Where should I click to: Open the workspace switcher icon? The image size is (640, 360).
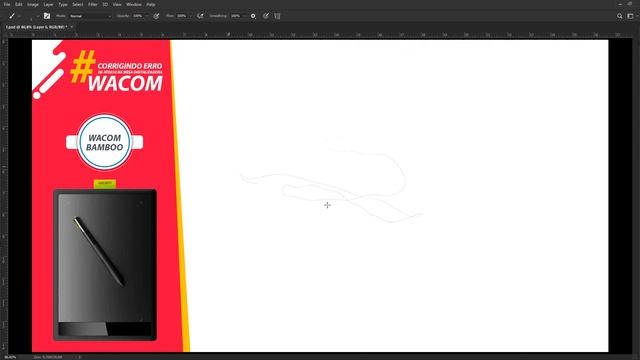[x=631, y=16]
